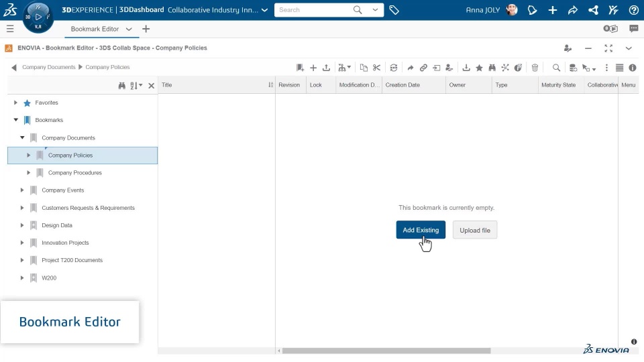Viewport: 644px width, 362px height.
Task: Click the Add Existing button
Action: tap(421, 230)
